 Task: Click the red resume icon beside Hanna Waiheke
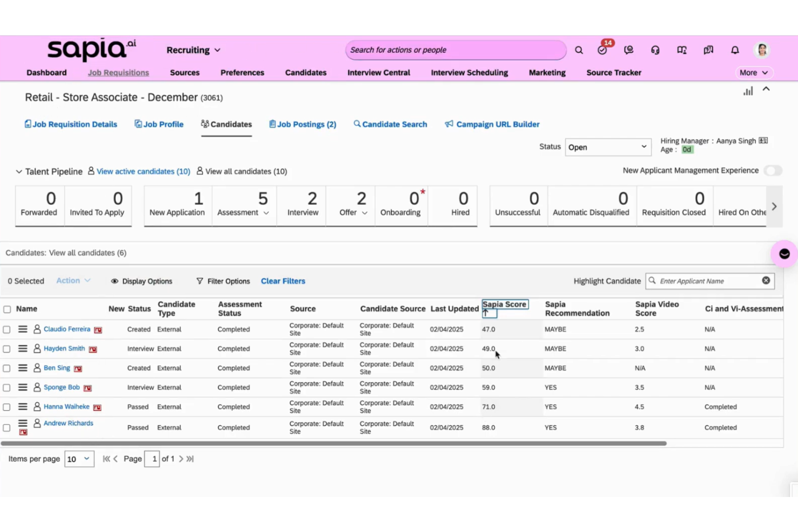[97, 407]
